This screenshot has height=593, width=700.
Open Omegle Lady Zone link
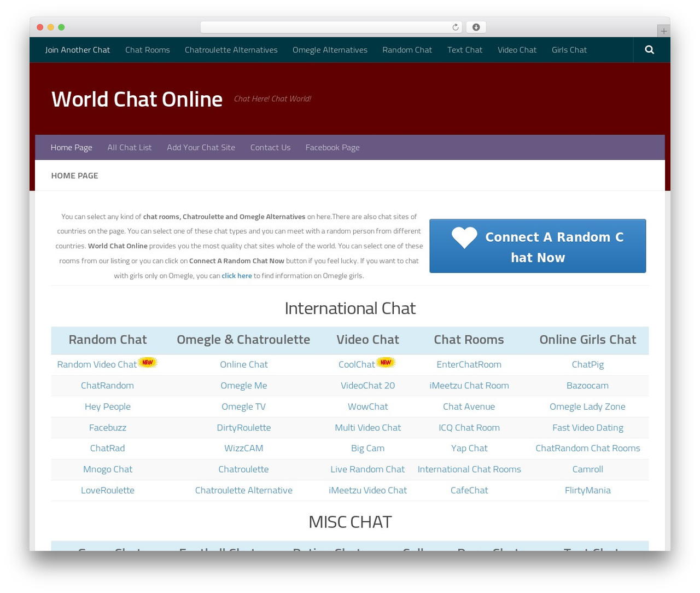click(587, 406)
